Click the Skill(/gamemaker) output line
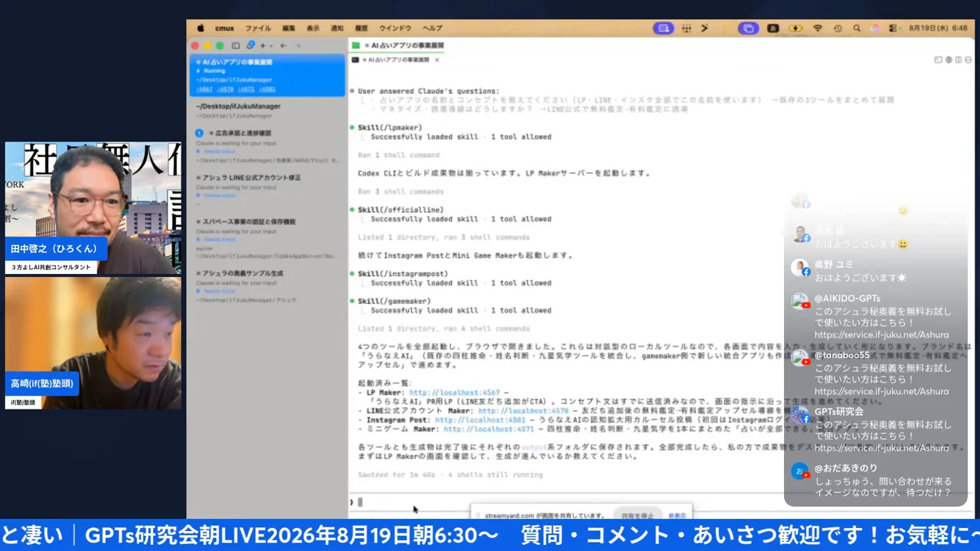980x551 pixels. tap(394, 302)
